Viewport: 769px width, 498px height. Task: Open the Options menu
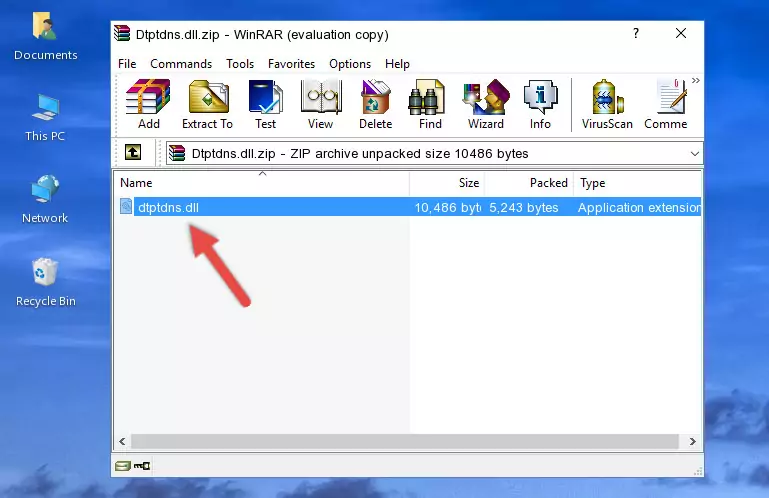coord(350,64)
